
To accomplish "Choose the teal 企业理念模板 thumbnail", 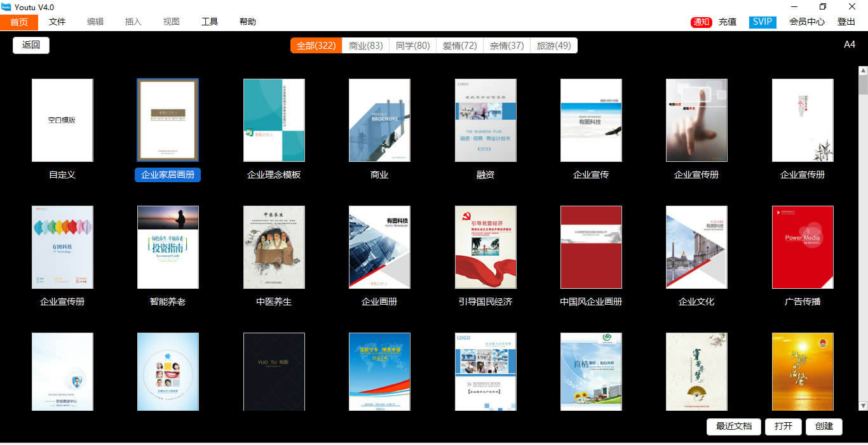I will pyautogui.click(x=274, y=120).
